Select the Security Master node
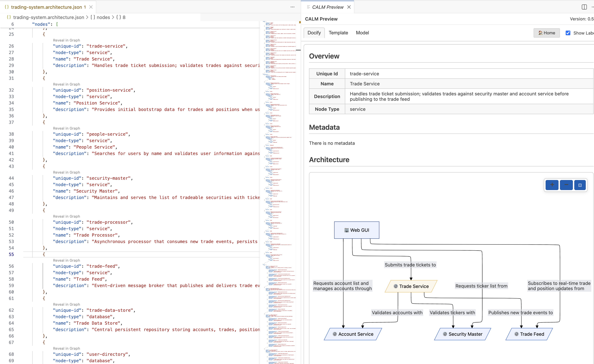The image size is (594, 364). click(462, 334)
